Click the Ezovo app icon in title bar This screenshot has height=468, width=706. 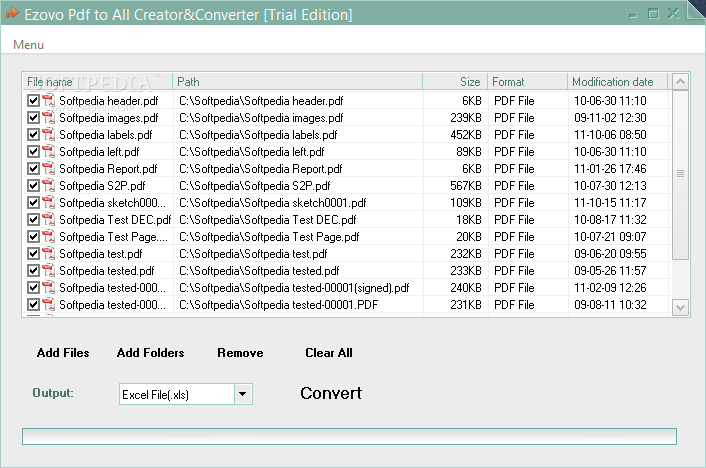pyautogui.click(x=12, y=14)
